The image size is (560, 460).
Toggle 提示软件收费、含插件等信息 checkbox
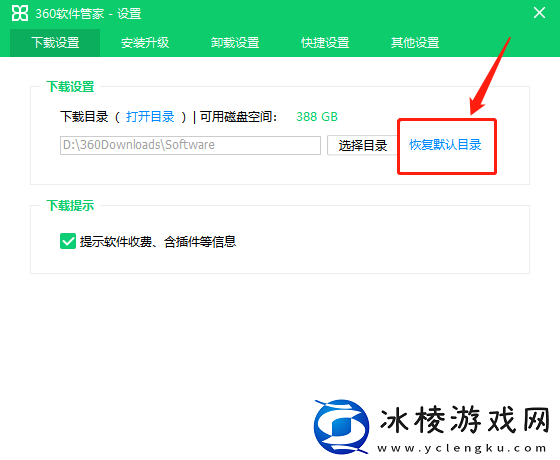(68, 241)
